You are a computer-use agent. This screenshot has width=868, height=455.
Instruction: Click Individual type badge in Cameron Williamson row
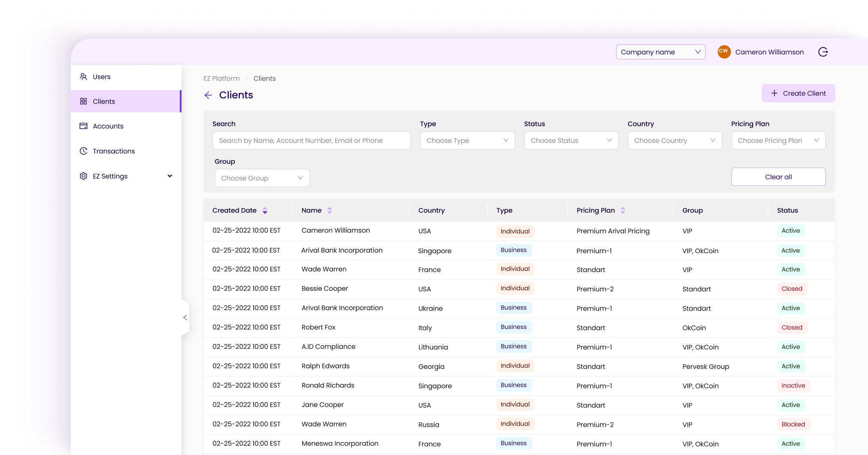click(x=515, y=231)
